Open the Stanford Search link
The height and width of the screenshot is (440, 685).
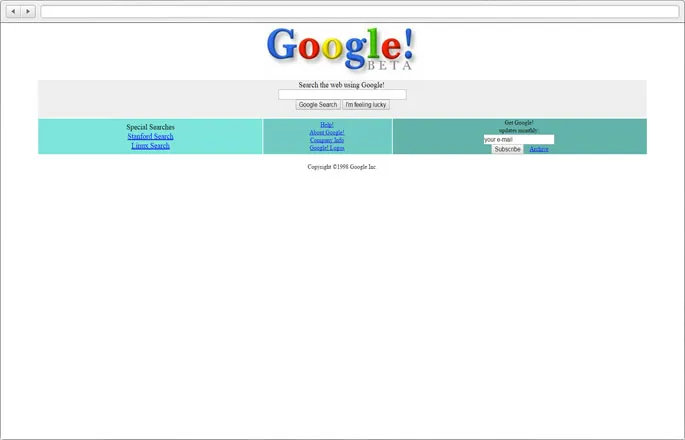[x=150, y=136]
